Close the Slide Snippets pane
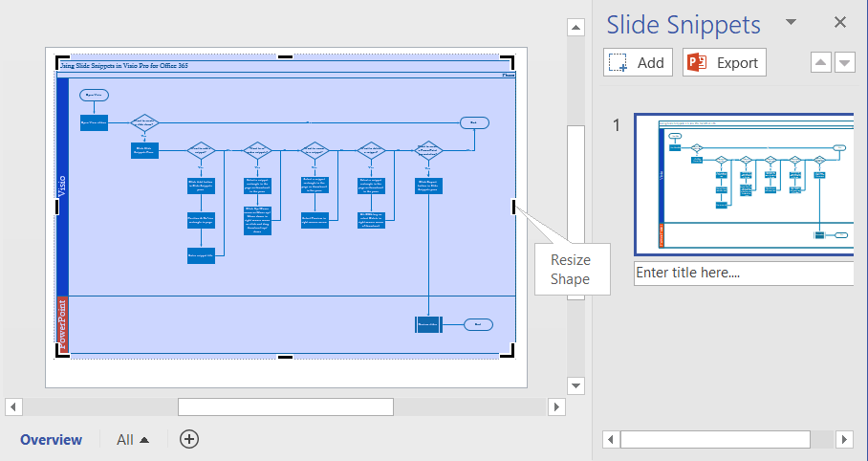Image resolution: width=868 pixels, height=461 pixels. (839, 22)
